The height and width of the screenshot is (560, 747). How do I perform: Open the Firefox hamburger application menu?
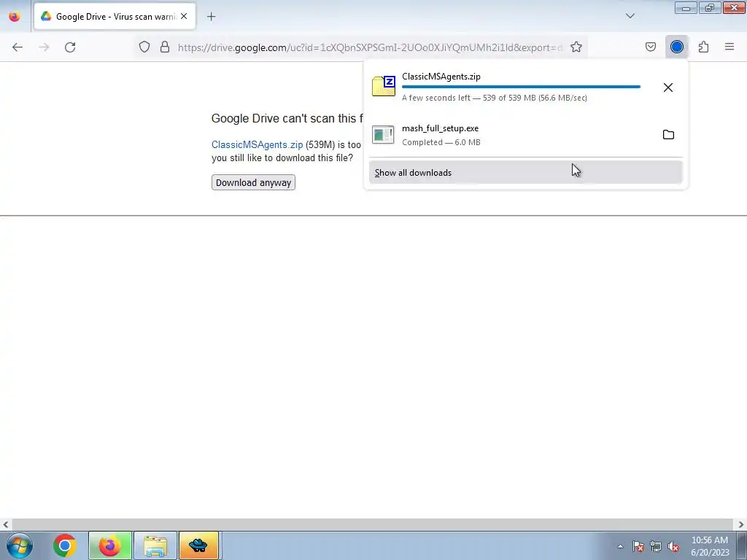point(729,47)
